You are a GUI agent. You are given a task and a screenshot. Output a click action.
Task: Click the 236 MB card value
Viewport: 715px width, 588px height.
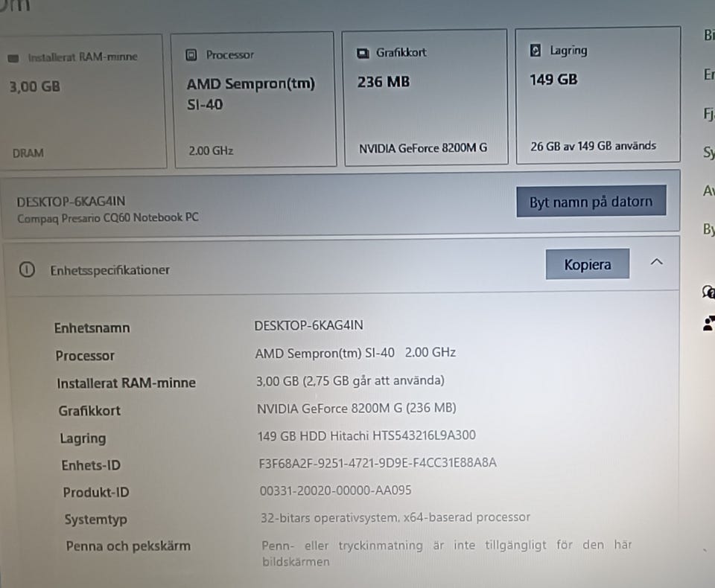(384, 82)
